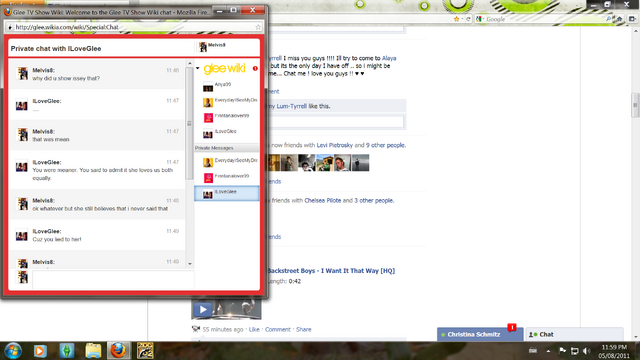640x360 pixels.
Task: Click Comment under the video post
Action: [x=278, y=329]
